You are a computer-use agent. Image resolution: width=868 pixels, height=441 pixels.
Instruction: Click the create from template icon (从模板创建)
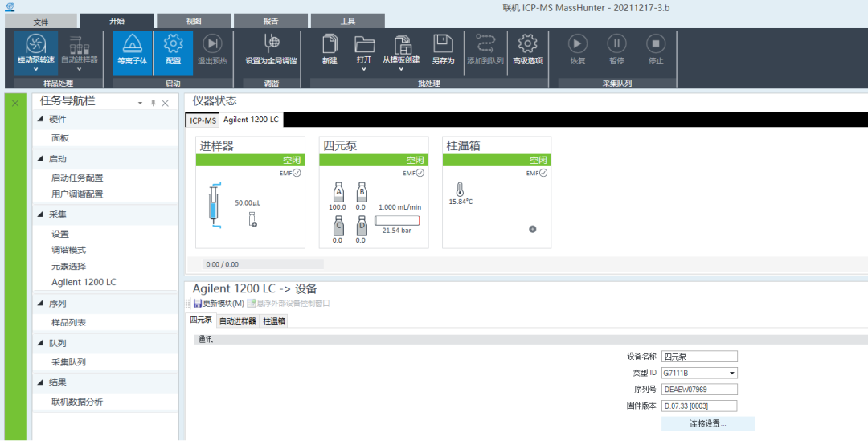click(402, 44)
